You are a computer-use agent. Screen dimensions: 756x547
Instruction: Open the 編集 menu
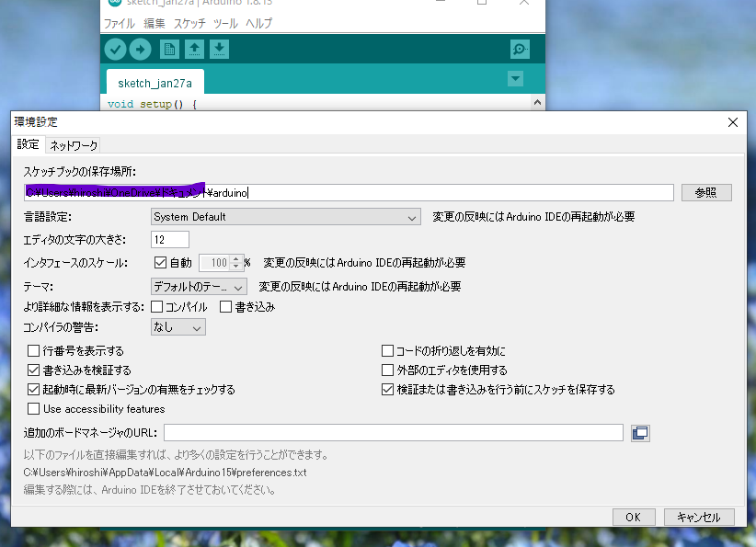tap(155, 23)
